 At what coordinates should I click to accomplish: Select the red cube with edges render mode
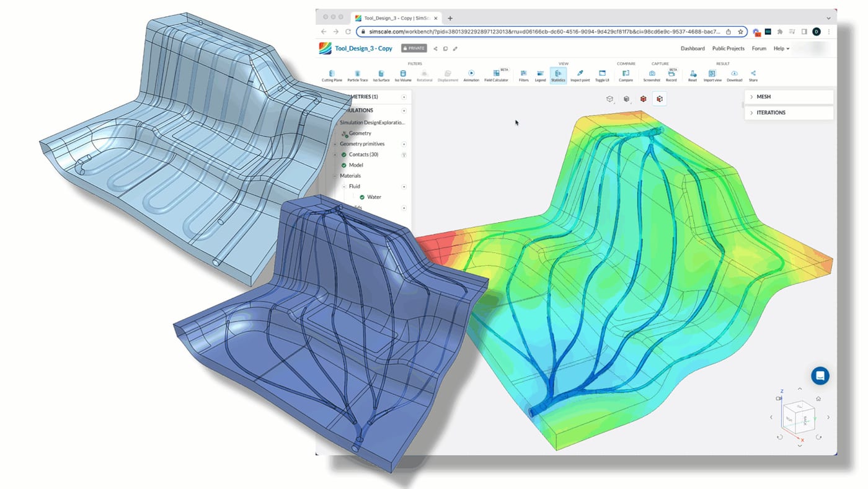(x=660, y=99)
